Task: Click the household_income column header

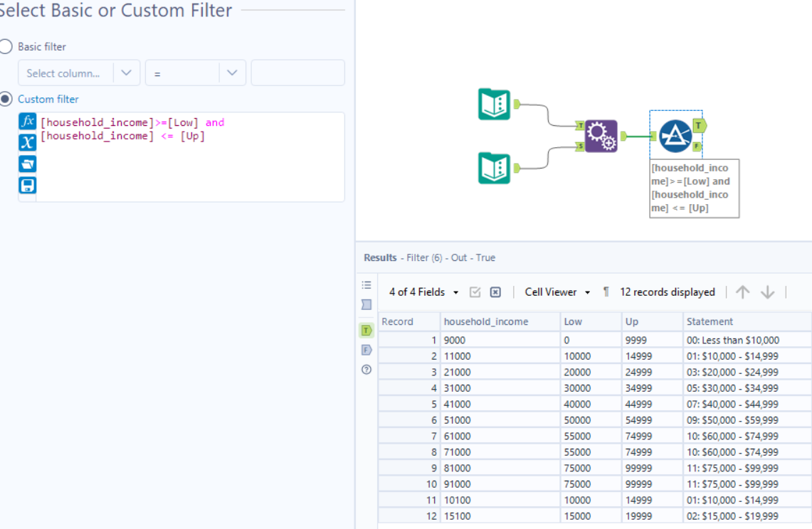Action: 486,321
